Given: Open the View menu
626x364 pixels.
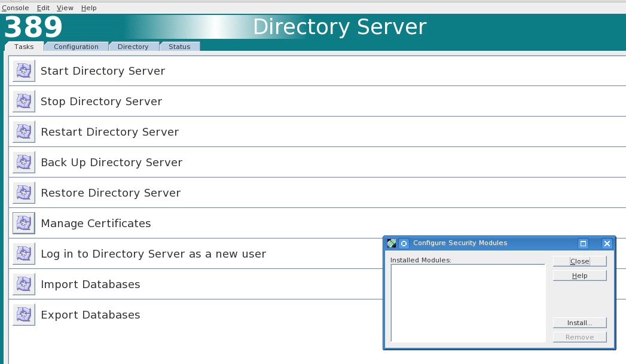Looking at the screenshot, I should coord(65,8).
